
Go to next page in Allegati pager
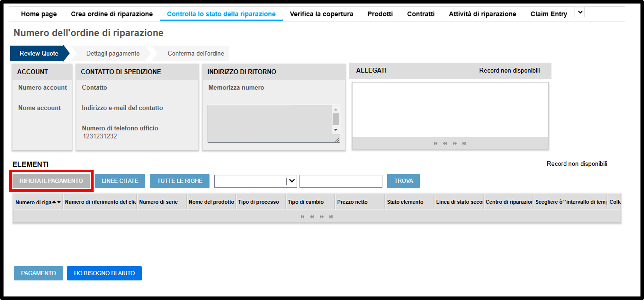[x=455, y=143]
